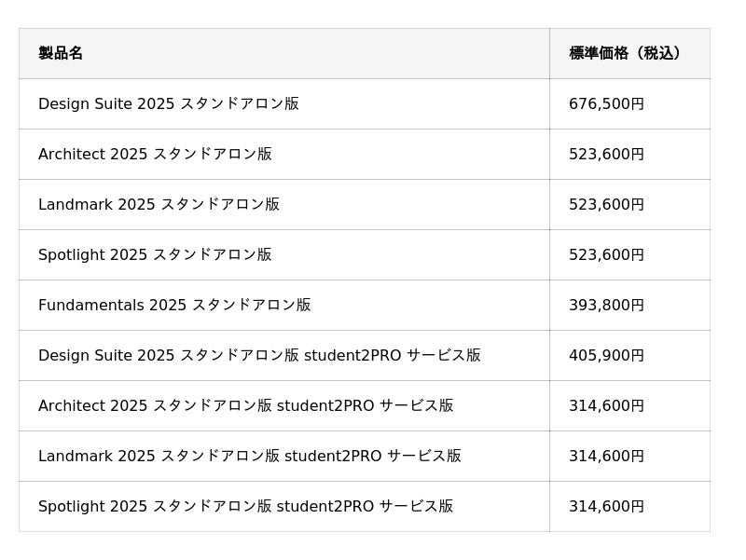The image size is (746, 560).
Task: Select Landmark 2025 スタンドアロン版 product name
Action: pos(159,205)
